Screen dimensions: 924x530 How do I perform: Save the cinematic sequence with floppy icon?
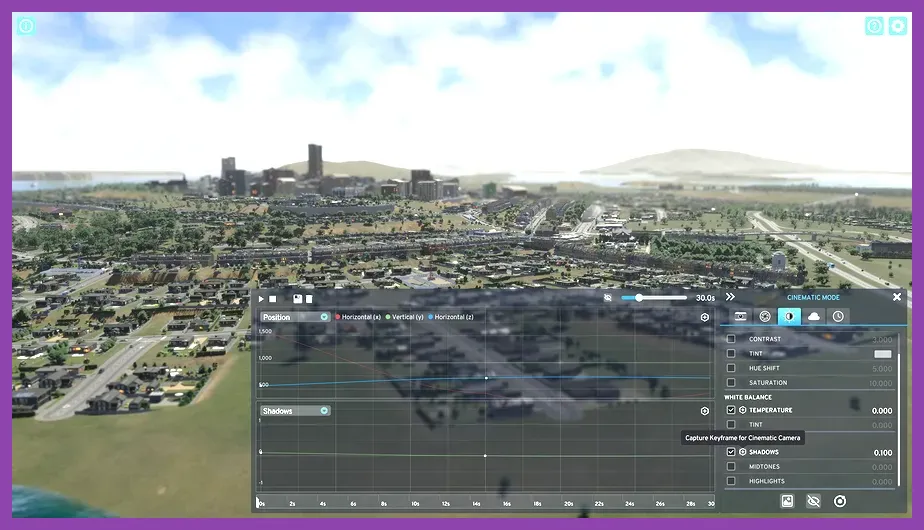[298, 299]
